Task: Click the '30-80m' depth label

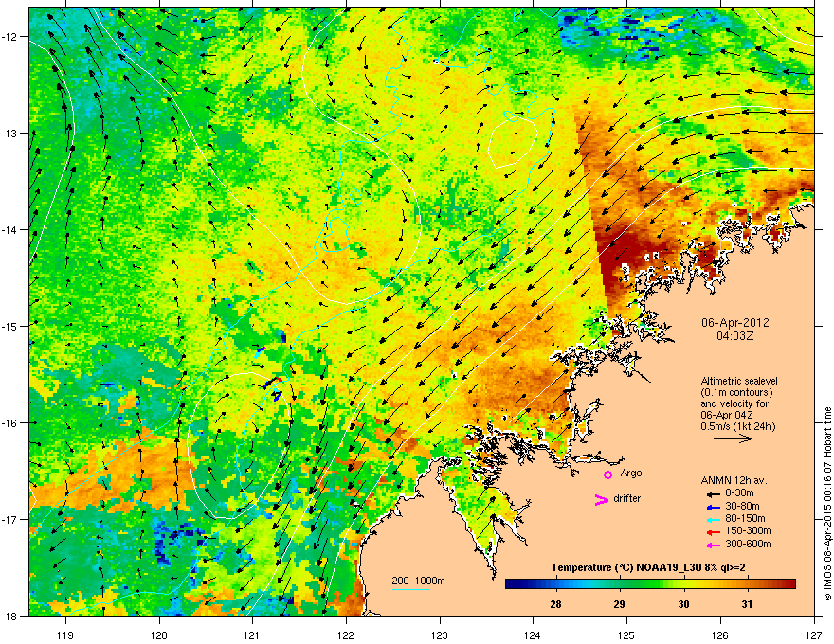Action: (x=742, y=506)
